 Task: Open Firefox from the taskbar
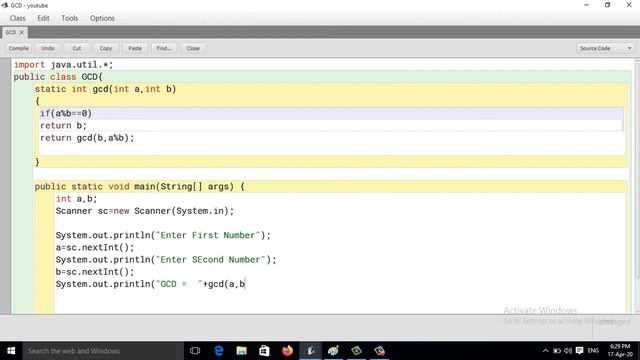287,351
